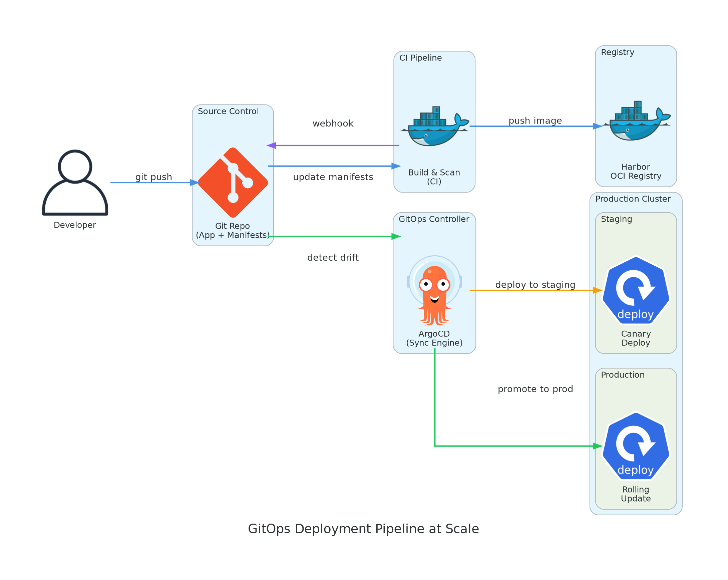The width and height of the screenshot is (728, 580).
Task: Click the Canary Deploy Kubernetes icon
Action: tap(636, 291)
